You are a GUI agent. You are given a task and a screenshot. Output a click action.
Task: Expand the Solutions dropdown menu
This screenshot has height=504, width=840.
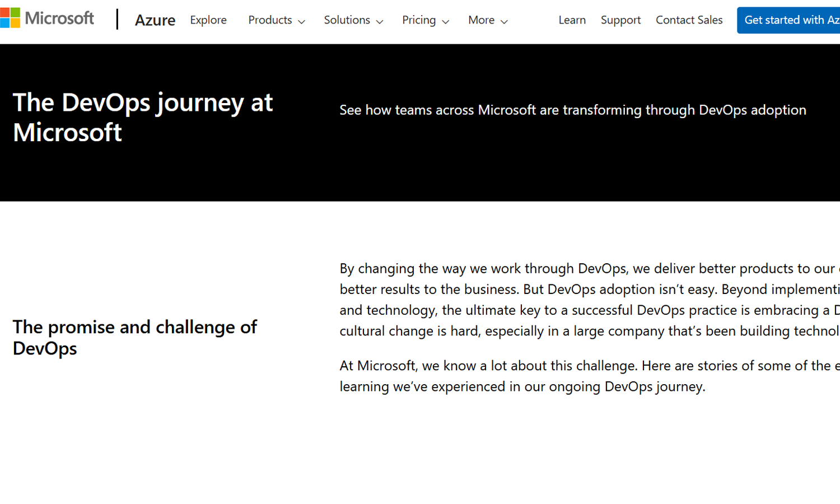[x=347, y=20]
